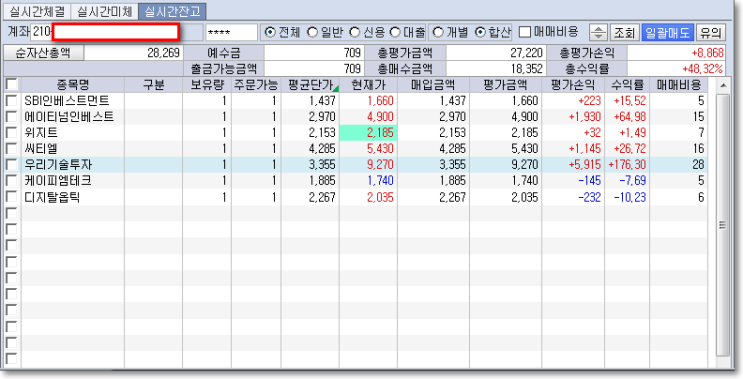Check the SBI인베스트먼트 row checkbox
This screenshot has height=379, width=743.
pos(11,100)
